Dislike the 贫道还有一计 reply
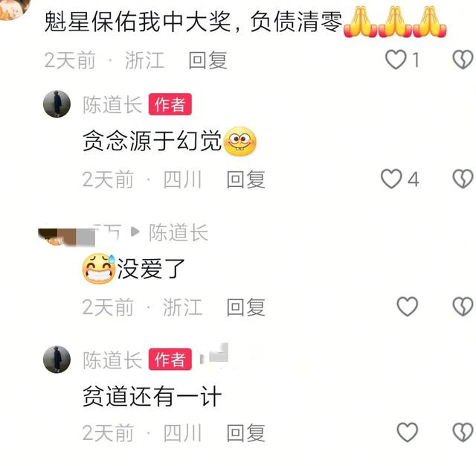The image size is (476, 466). (x=463, y=432)
